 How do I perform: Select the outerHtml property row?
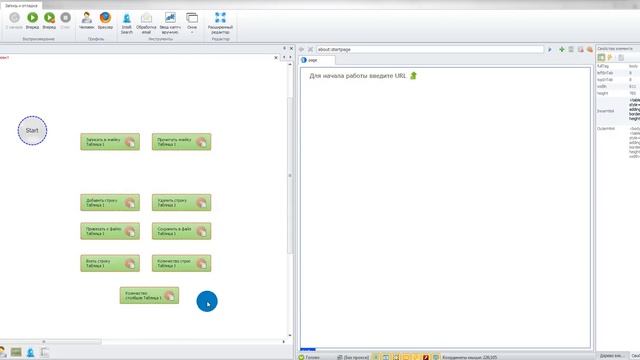click(618, 142)
